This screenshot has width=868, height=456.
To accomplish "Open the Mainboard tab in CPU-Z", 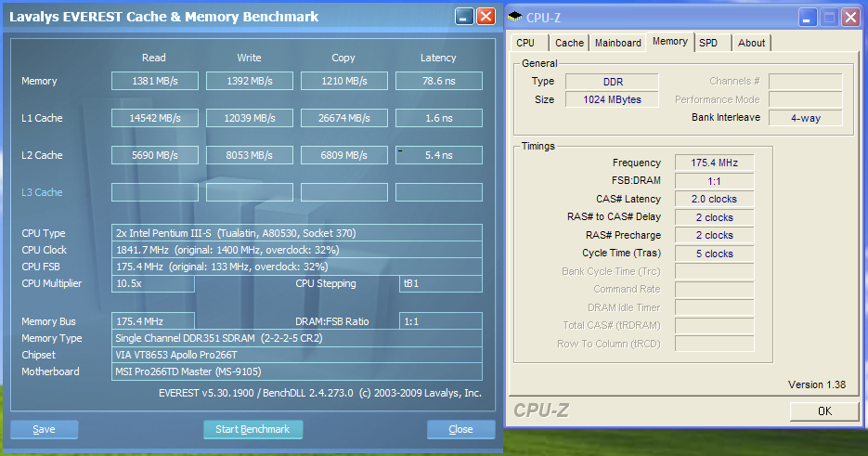I will (617, 43).
